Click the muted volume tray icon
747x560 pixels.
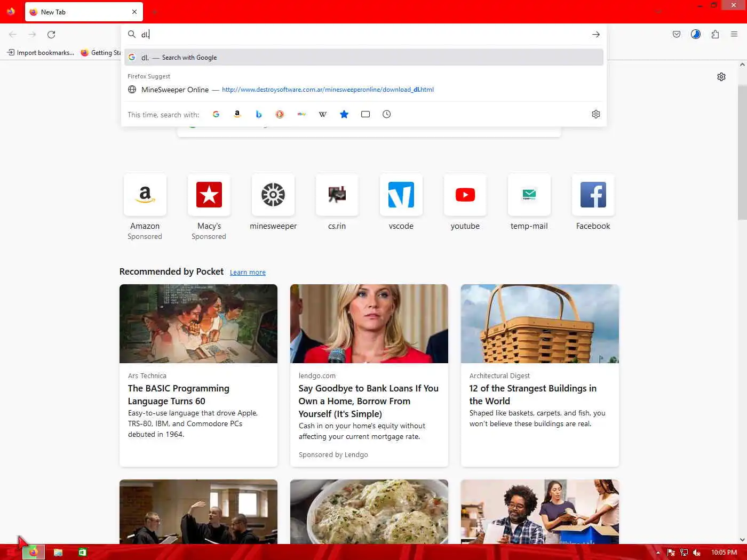[697, 553]
